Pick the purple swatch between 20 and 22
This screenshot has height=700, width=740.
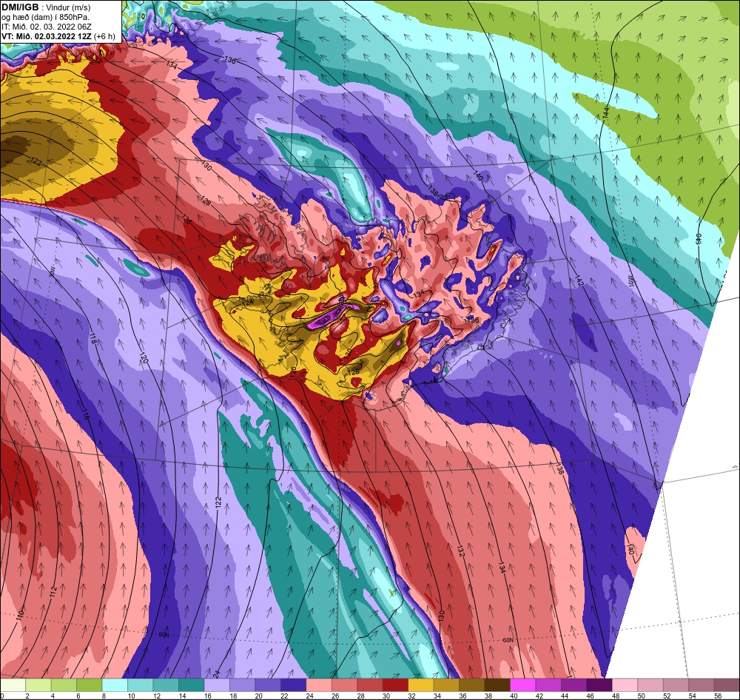[x=269, y=685]
